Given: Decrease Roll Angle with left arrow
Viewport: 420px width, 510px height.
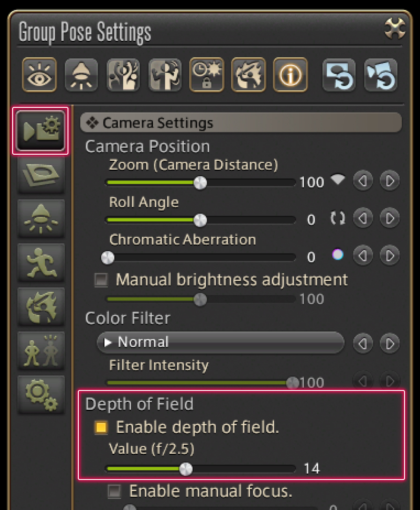Looking at the screenshot, I should 362,218.
